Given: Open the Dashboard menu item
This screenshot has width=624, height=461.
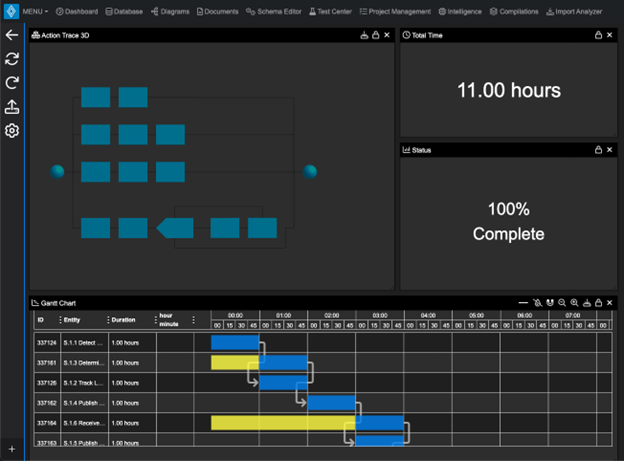Looking at the screenshot, I should pos(77,12).
